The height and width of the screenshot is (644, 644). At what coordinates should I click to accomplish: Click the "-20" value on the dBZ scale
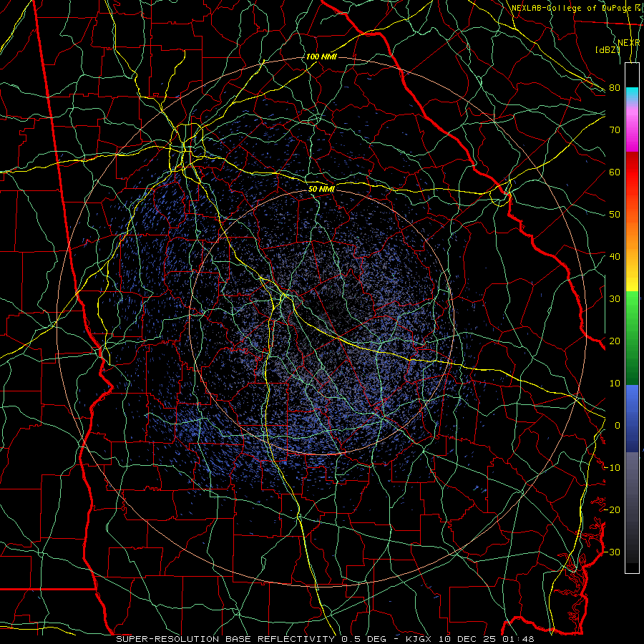pos(612,510)
